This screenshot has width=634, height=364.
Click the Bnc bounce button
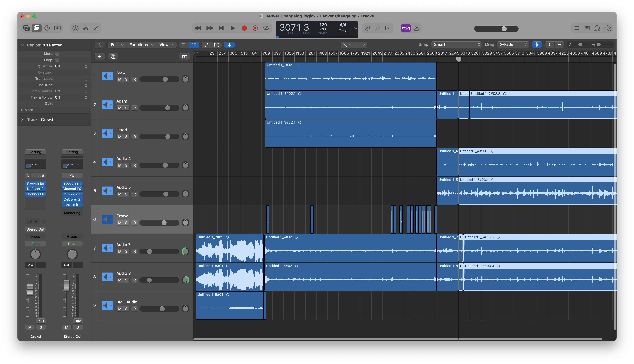click(x=78, y=321)
